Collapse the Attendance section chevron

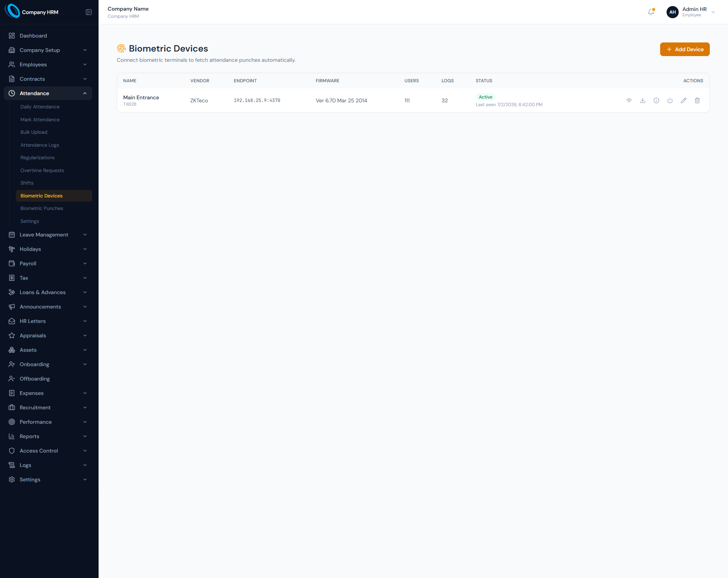click(85, 93)
